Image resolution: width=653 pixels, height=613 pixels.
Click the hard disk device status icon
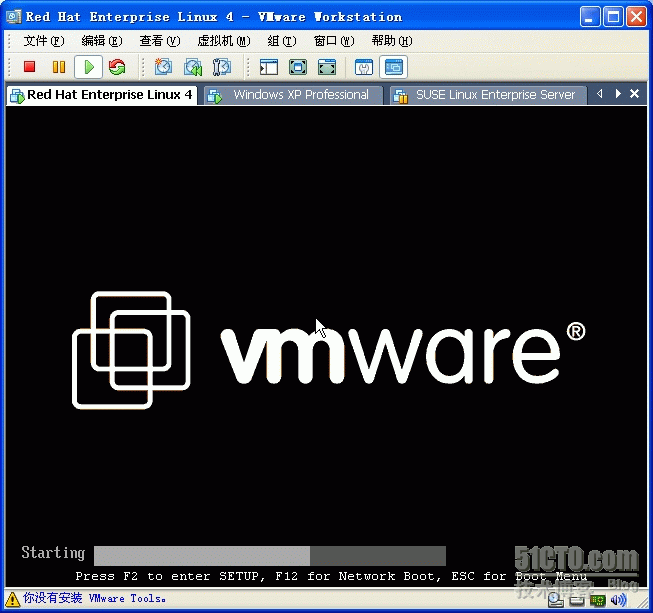click(x=577, y=600)
